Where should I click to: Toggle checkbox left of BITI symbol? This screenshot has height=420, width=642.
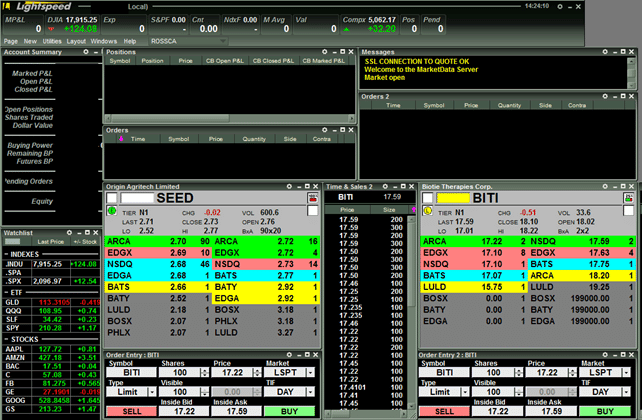(x=427, y=199)
